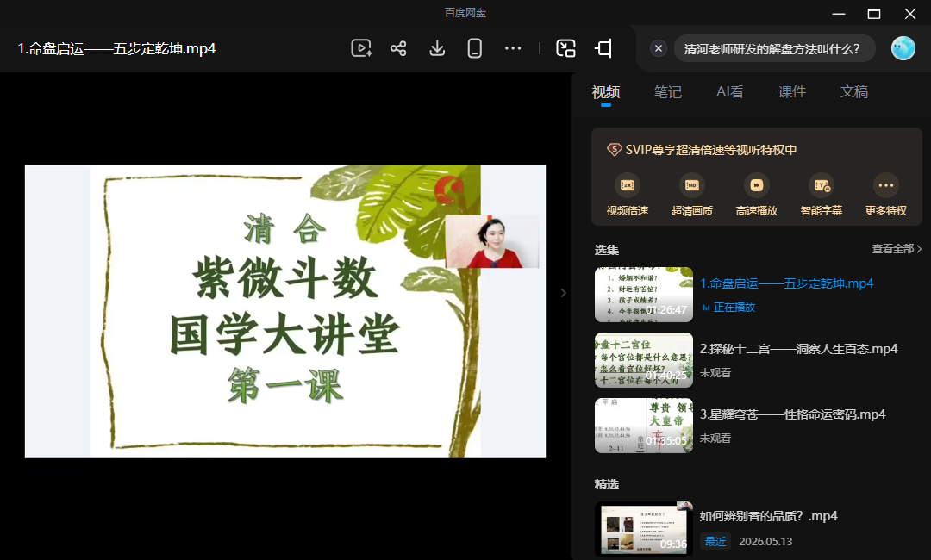Share the video with the share icon

[x=398, y=48]
